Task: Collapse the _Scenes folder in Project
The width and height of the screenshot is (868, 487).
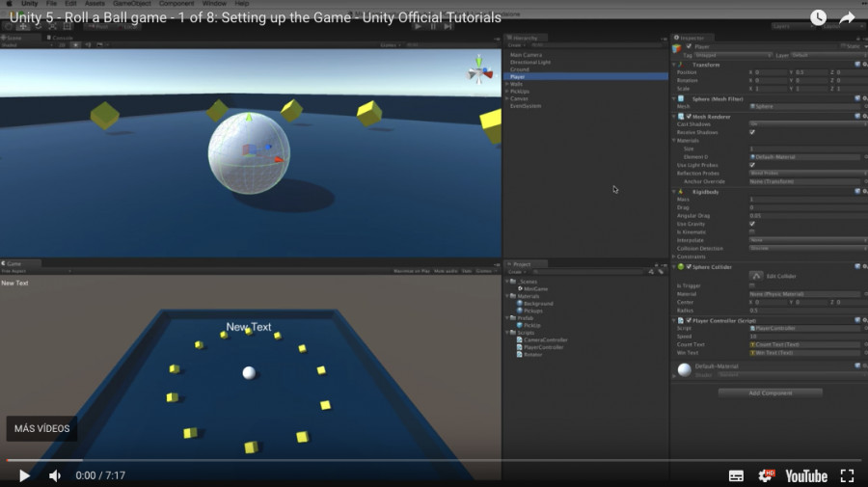Action: tap(507, 282)
